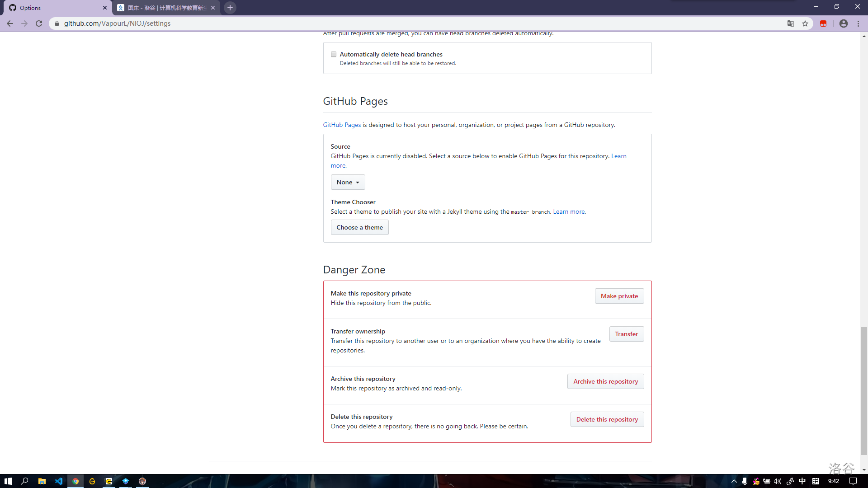Open the notification center icon
Viewport: 868px width, 488px height.
coord(853,481)
